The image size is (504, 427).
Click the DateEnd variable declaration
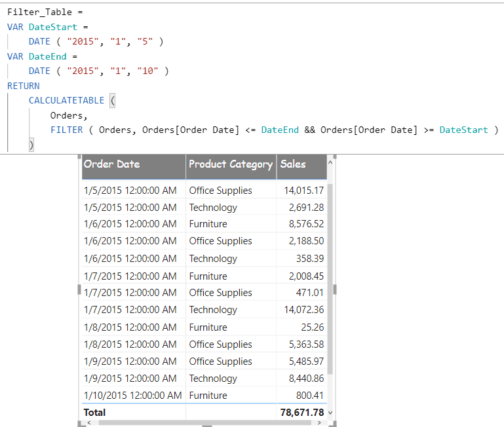[x=48, y=56]
